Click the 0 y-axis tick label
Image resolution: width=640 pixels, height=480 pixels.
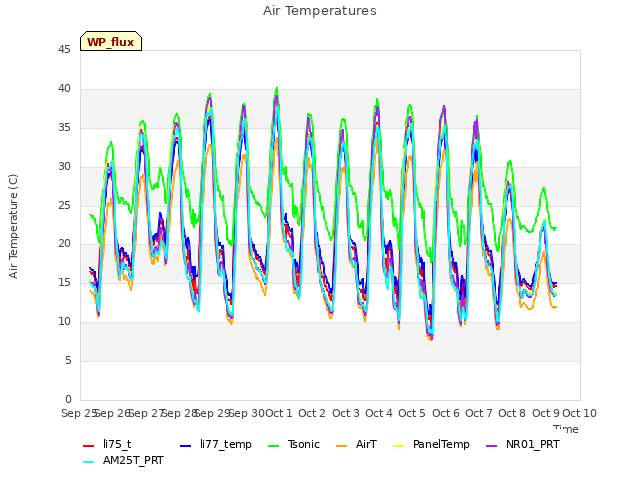(x=68, y=399)
